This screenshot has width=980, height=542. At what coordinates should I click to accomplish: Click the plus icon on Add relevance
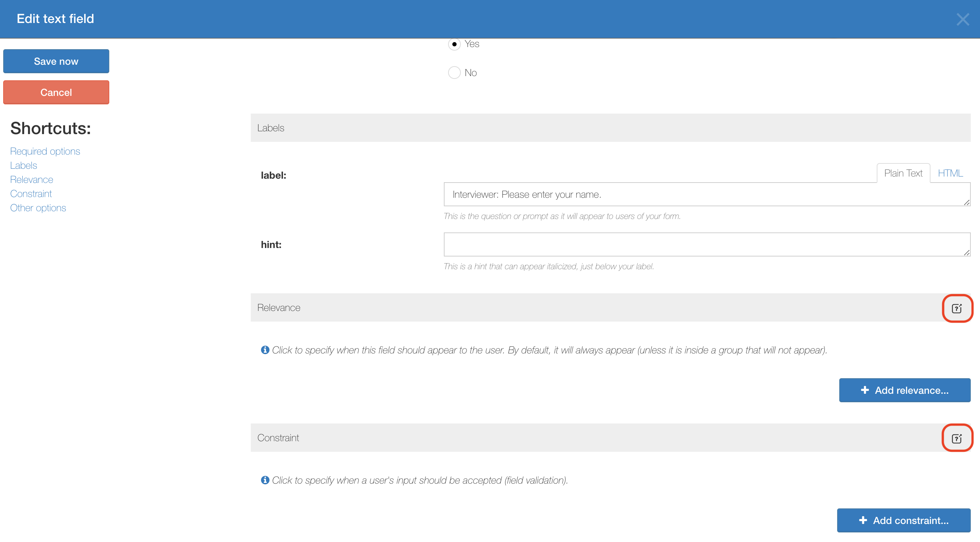coord(865,390)
